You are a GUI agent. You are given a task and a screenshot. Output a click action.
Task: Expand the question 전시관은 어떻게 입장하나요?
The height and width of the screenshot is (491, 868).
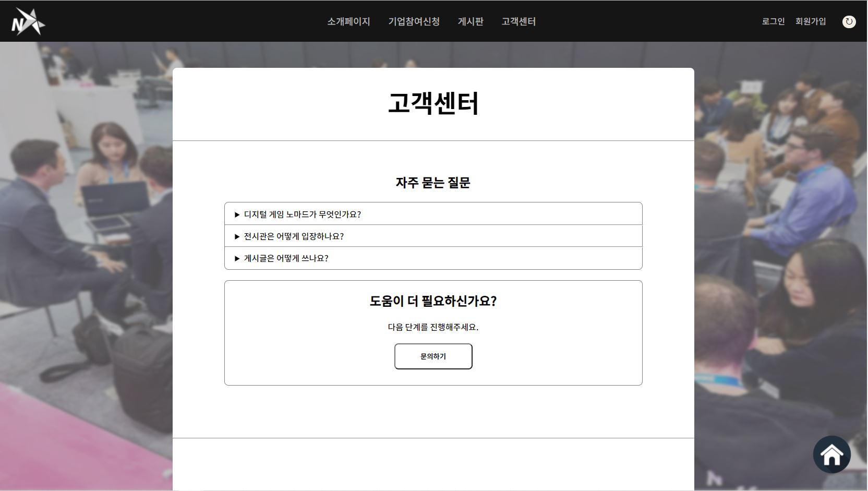433,236
